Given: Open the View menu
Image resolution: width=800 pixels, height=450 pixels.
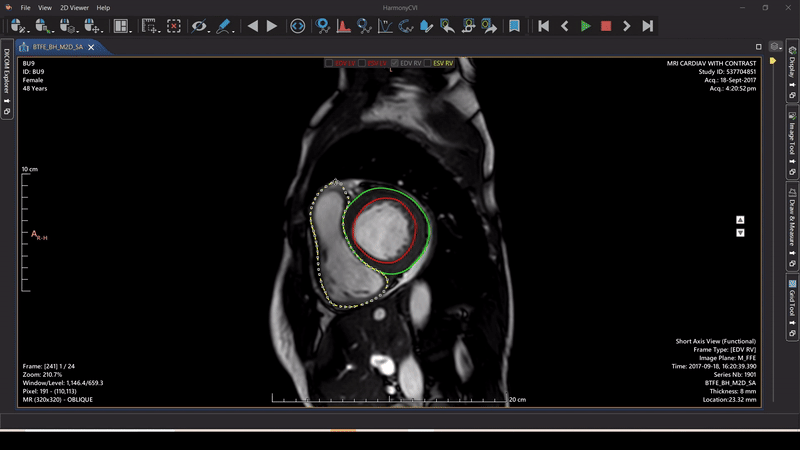Looking at the screenshot, I should tap(45, 8).
